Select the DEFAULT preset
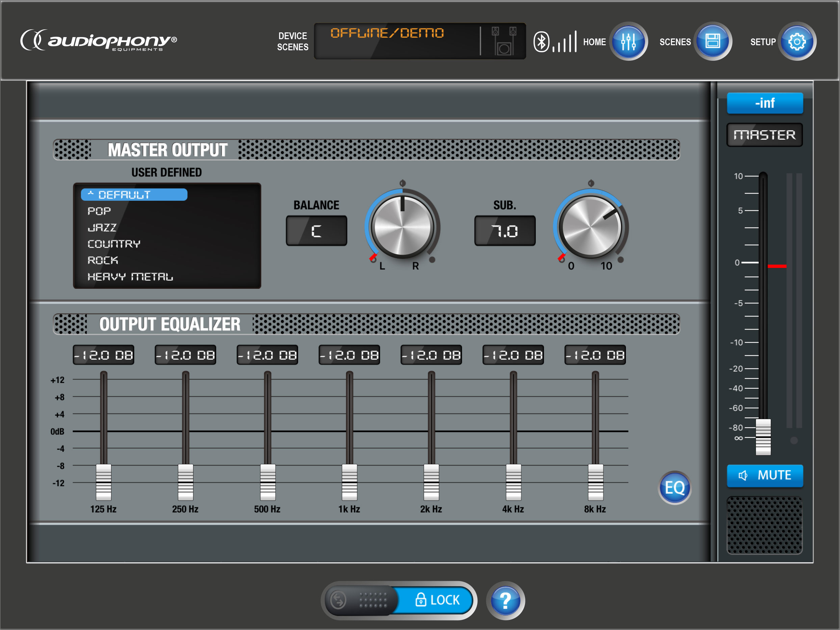 pyautogui.click(x=134, y=195)
